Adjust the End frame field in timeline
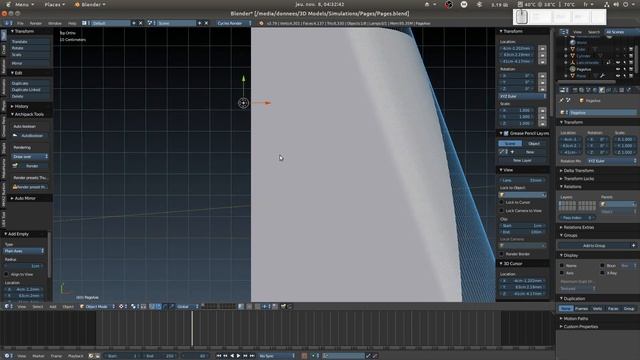640x360 pixels. (160, 356)
